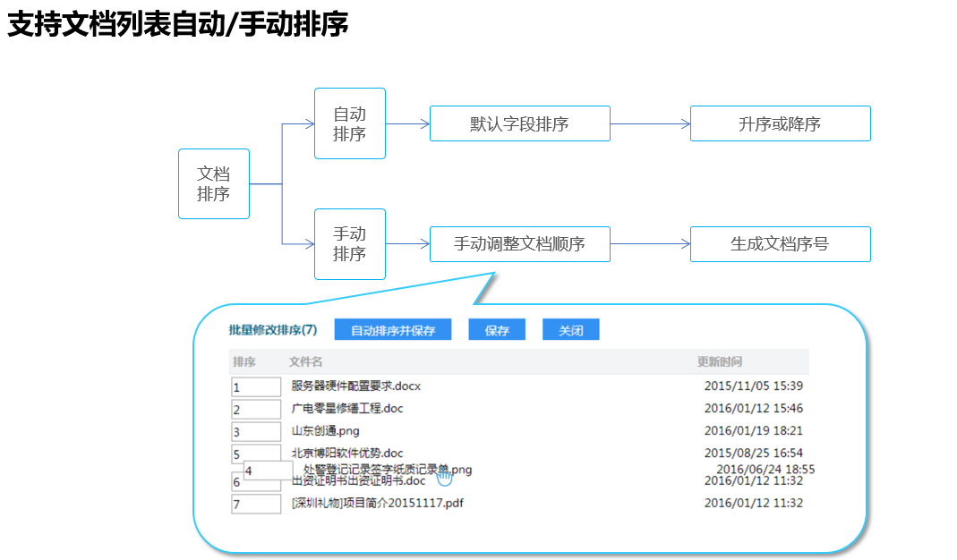Focus the sort number field containing 7

tap(256, 504)
